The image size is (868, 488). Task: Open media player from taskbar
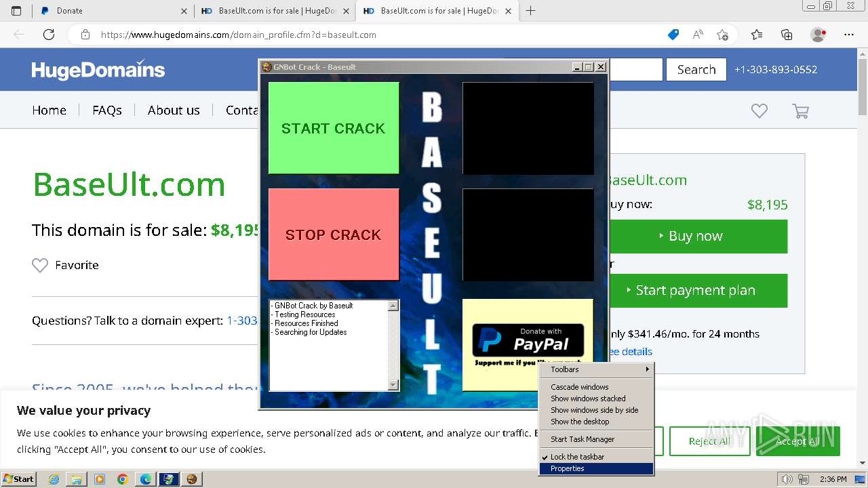(100, 479)
